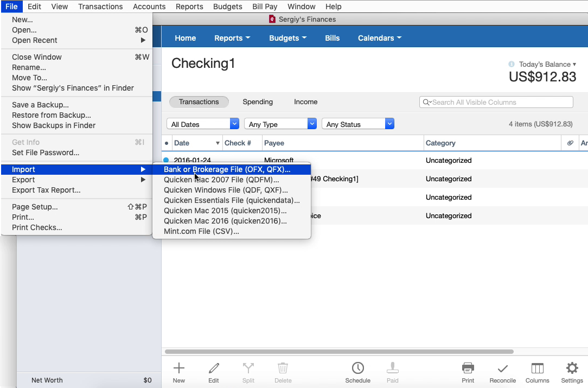Screen dimensions: 588x388
Task: Choose Page Setup menu item
Action: click(77, 207)
